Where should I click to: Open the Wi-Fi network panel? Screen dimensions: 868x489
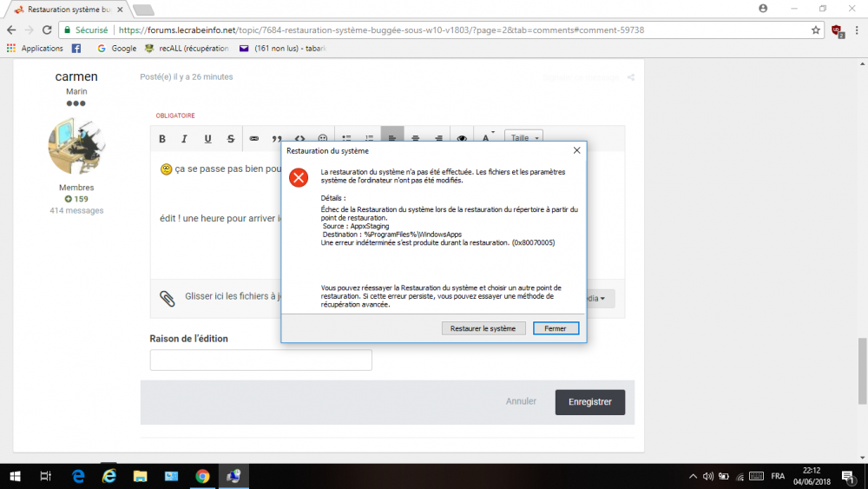740,477
